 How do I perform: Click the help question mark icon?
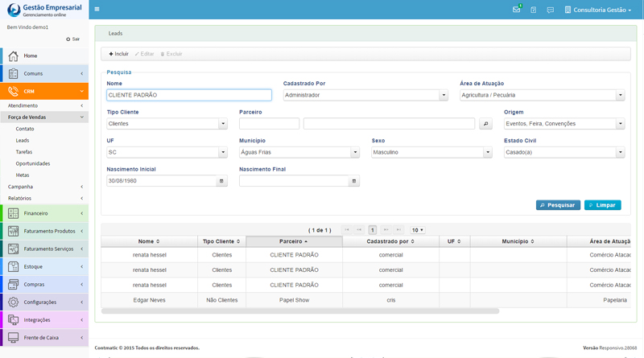click(x=533, y=10)
